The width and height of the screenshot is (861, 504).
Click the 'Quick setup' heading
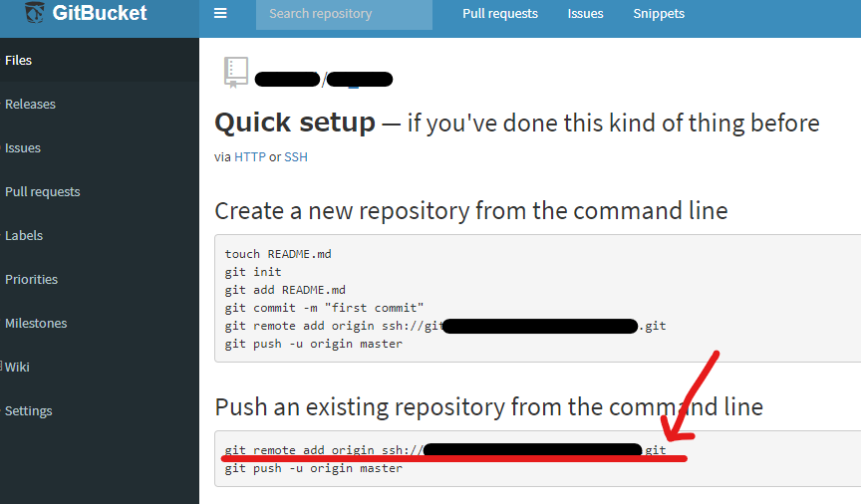tap(295, 123)
